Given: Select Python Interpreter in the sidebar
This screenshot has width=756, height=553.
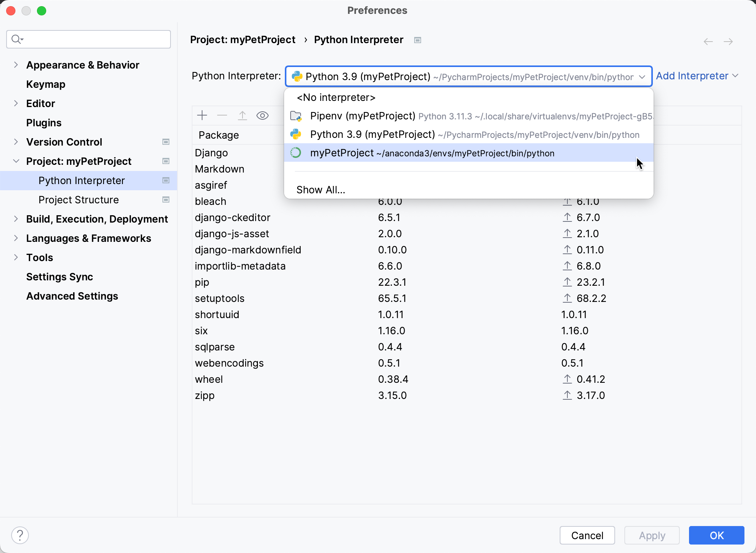Looking at the screenshot, I should 81,180.
